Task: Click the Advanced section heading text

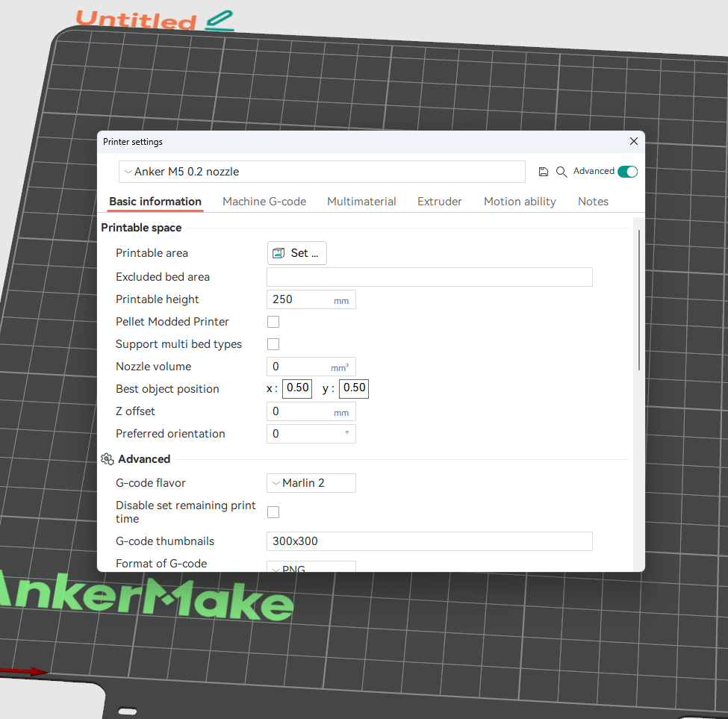Action: click(x=144, y=459)
